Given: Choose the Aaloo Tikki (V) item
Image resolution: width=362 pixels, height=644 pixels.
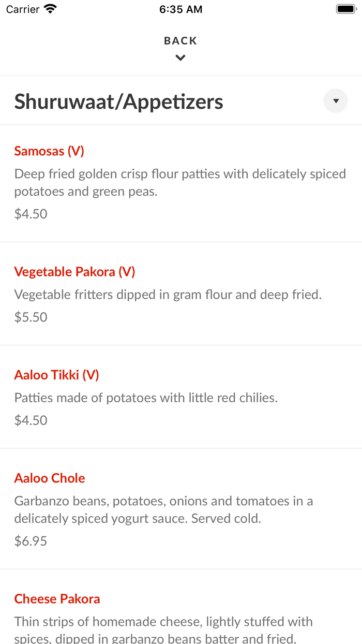Looking at the screenshot, I should [56, 375].
